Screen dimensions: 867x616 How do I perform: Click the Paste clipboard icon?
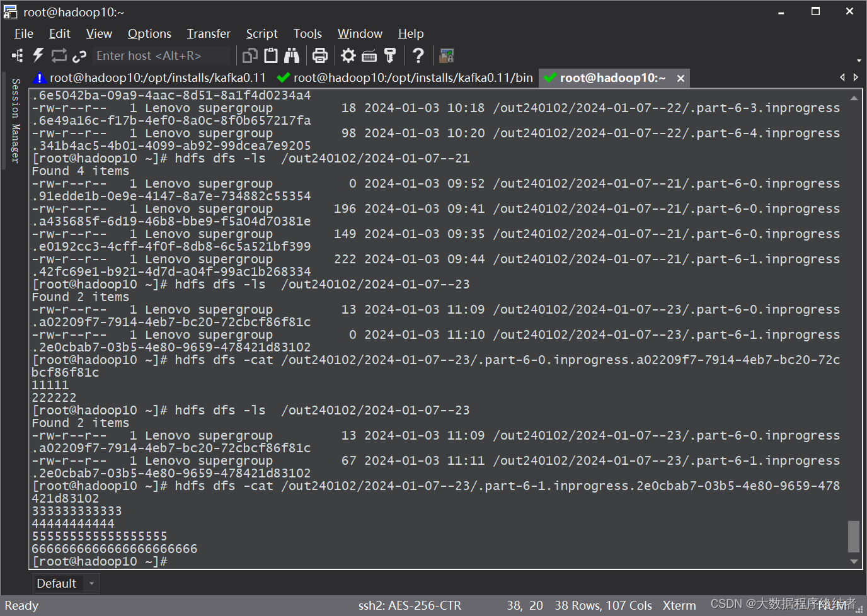tap(271, 55)
